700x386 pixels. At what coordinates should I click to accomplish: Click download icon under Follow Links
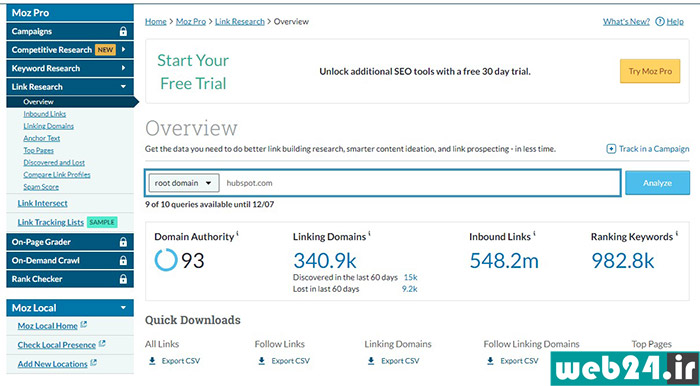[x=262, y=361]
